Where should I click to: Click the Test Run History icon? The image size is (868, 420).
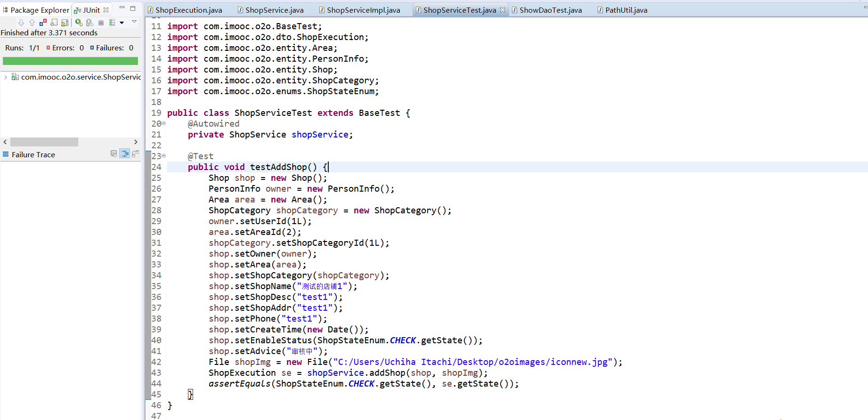112,23
